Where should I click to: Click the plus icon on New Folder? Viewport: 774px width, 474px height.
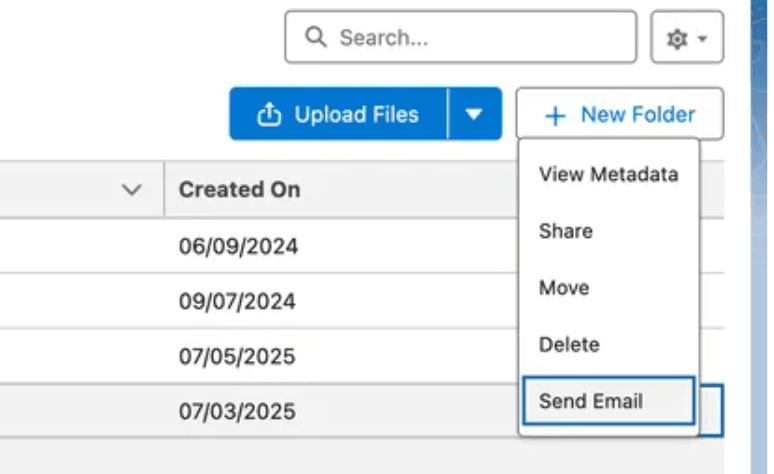(x=555, y=116)
